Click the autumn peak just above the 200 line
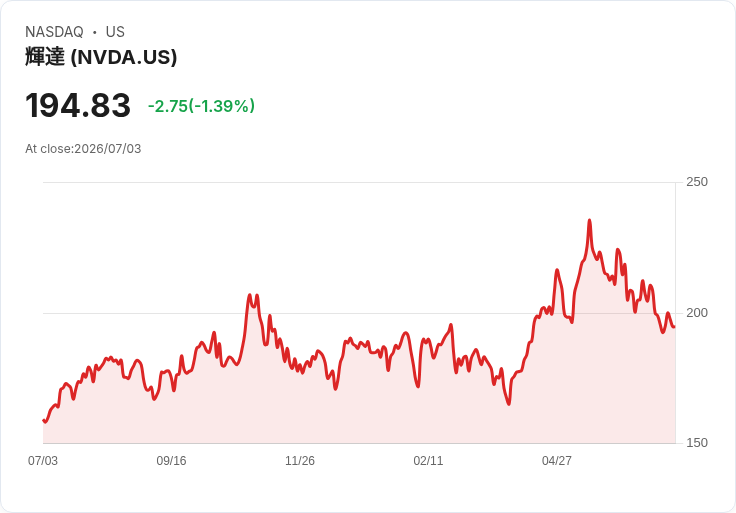 tap(250, 295)
